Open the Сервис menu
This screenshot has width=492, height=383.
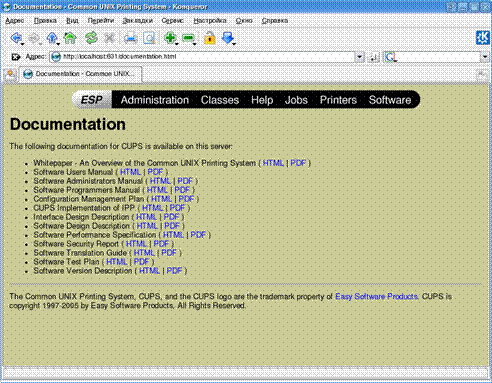click(173, 21)
